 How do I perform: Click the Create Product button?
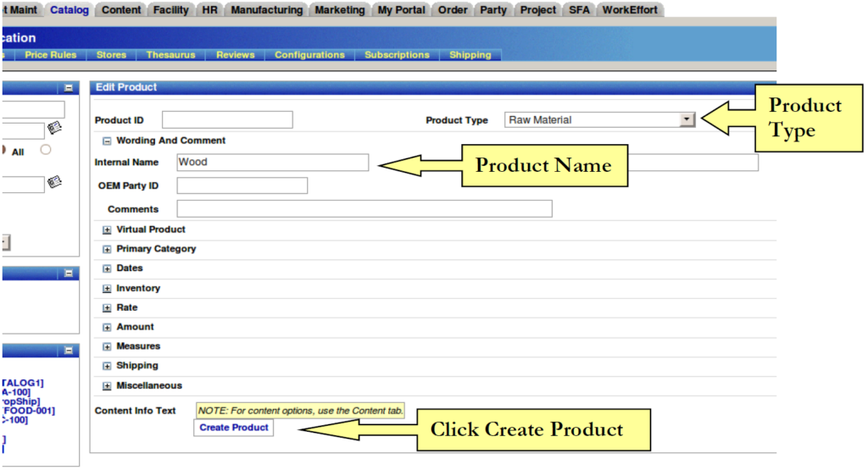[x=234, y=428]
